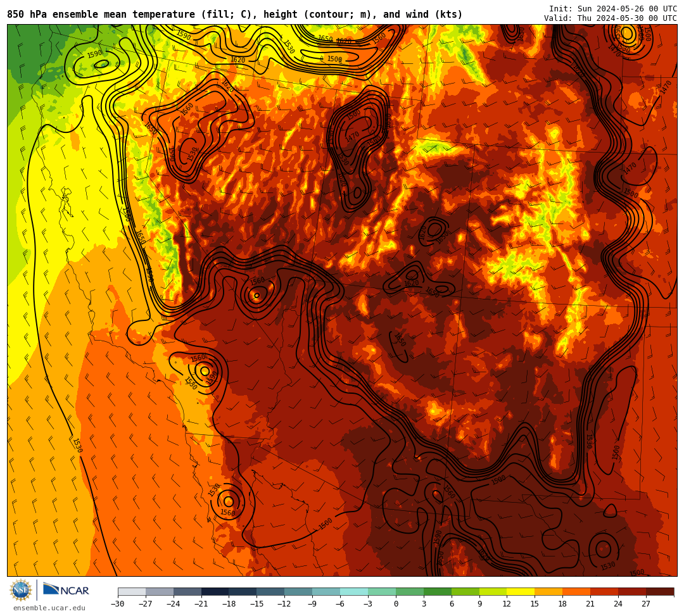Click the -24 colorbar tick label
The image size is (684, 616).
click(174, 604)
